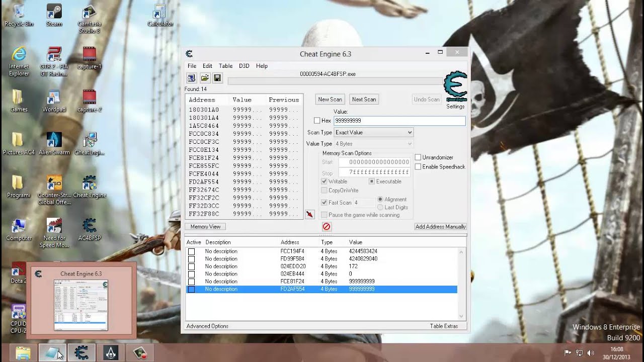644x362 pixels.
Task: Select the GTR 2 desktop shortcut
Action: [x=54, y=61]
